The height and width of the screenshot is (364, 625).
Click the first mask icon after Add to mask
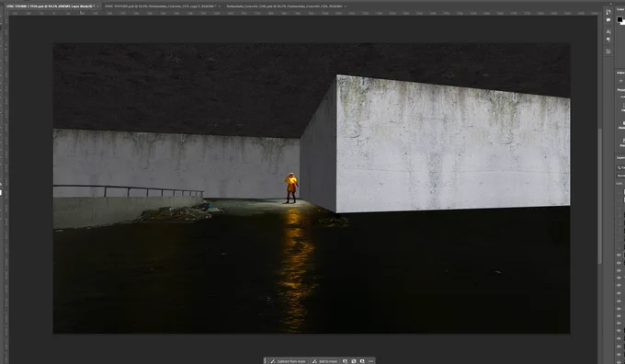(345, 361)
